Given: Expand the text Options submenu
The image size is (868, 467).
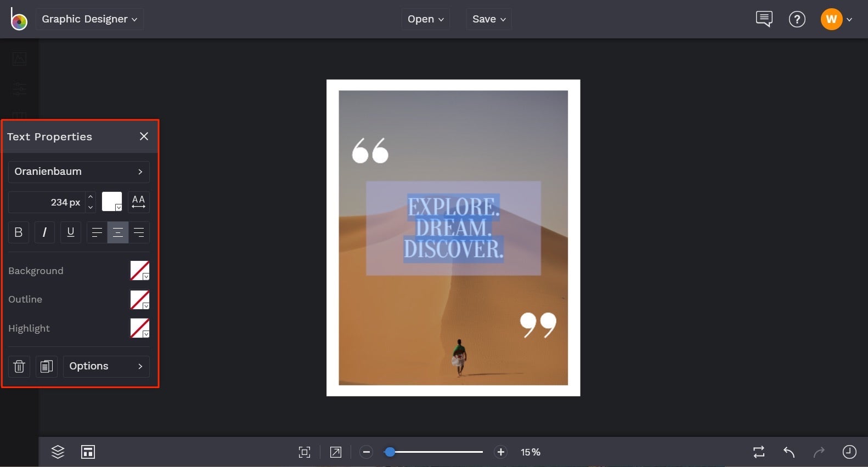Looking at the screenshot, I should pos(106,366).
